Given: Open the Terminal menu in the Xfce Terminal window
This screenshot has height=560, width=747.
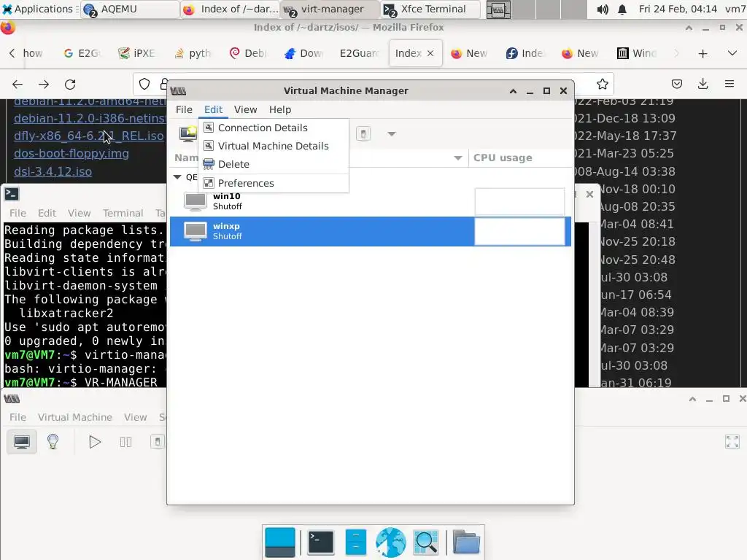Looking at the screenshot, I should 123,213.
